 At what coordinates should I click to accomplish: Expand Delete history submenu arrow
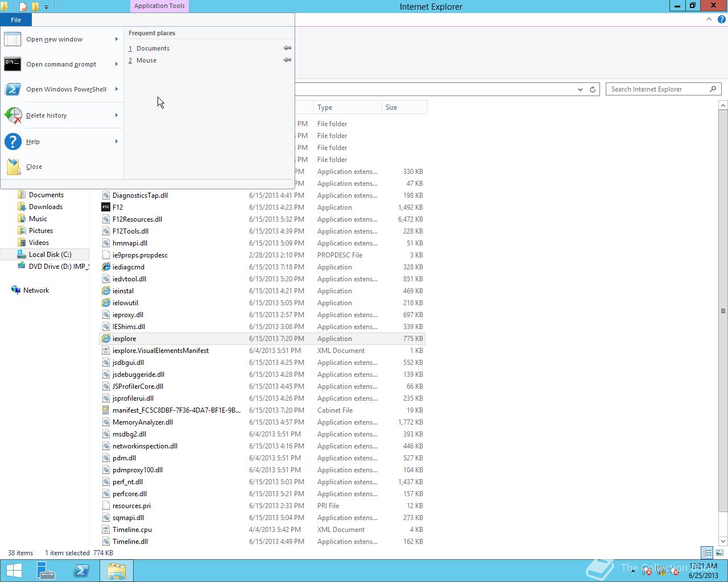pyautogui.click(x=116, y=115)
